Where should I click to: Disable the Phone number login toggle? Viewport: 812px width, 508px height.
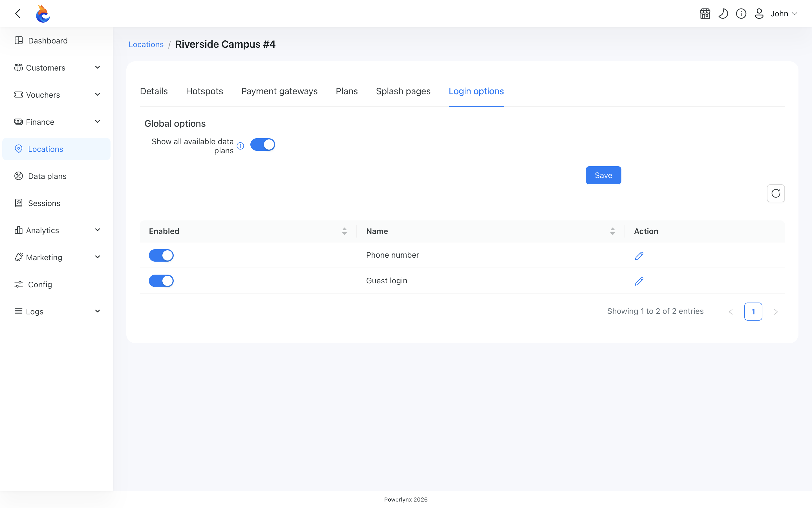tap(161, 255)
